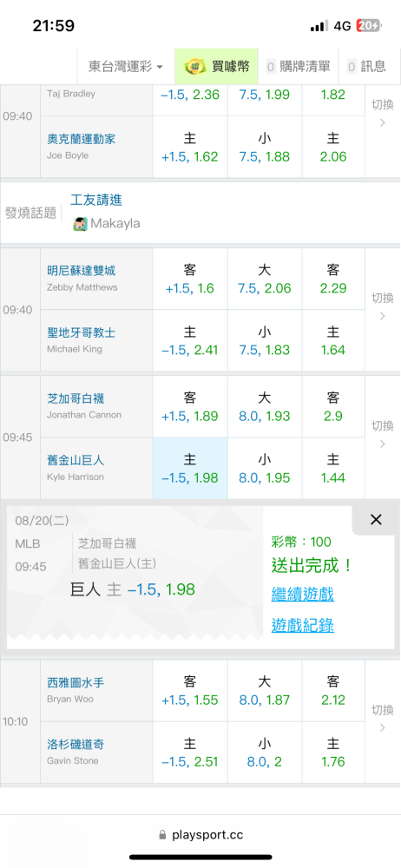The image size is (401, 868).
Task: Select 奧克蘭運動家 主 +1.5, 1.62 spread
Action: pyautogui.click(x=190, y=147)
